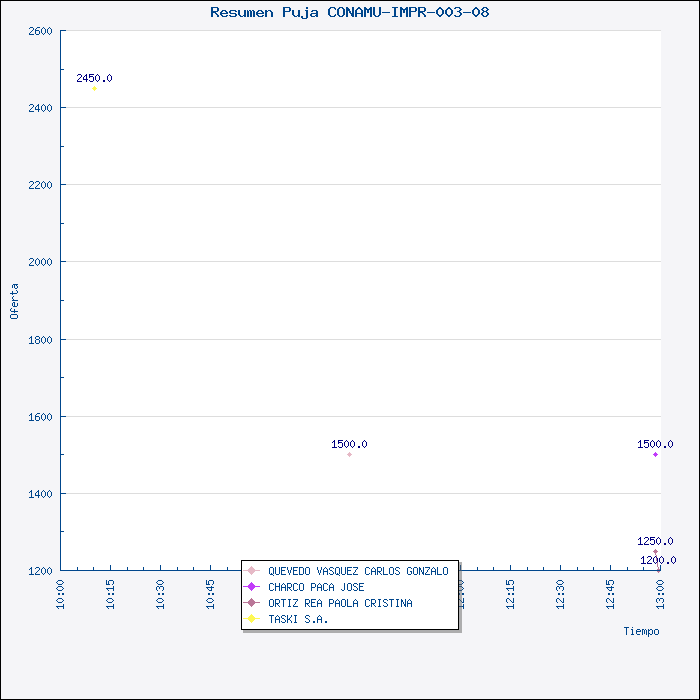Viewport: 700px width, 700px height.
Task: Click the 10:15 time axis tick label
Action: click(111, 594)
